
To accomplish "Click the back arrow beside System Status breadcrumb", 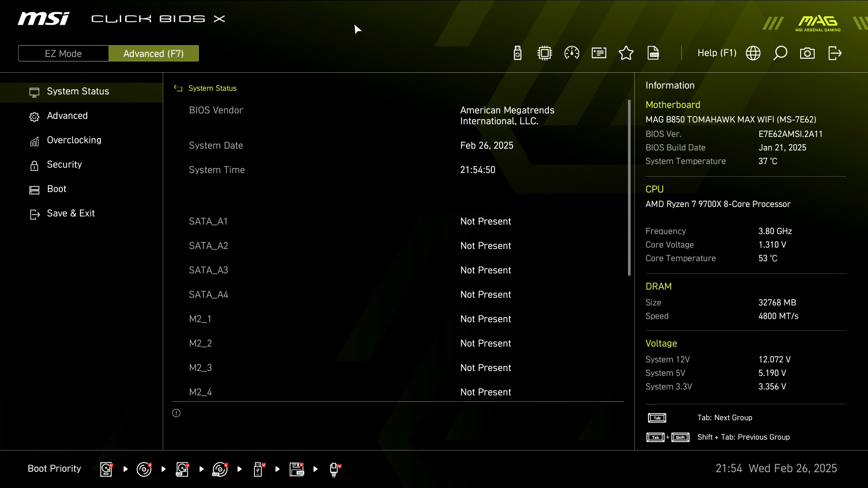I will [x=178, y=89].
